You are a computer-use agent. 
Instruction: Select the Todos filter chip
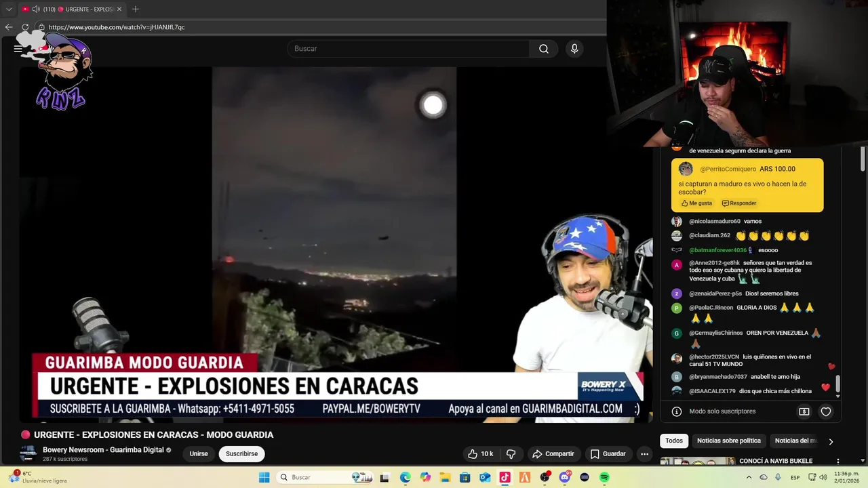click(x=674, y=441)
